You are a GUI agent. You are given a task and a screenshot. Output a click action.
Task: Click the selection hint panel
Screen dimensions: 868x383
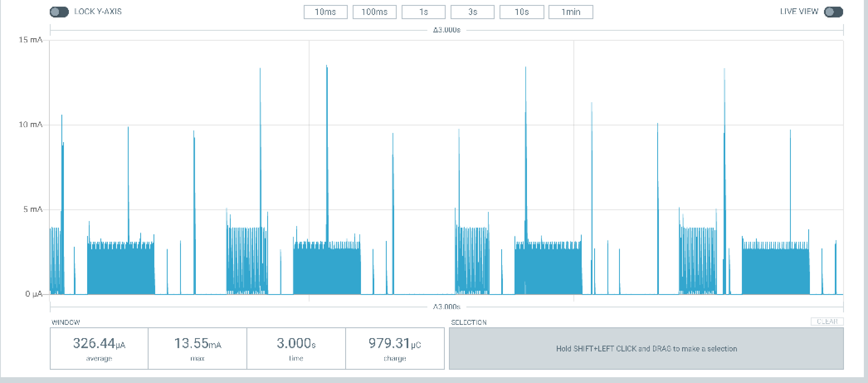[x=646, y=349]
